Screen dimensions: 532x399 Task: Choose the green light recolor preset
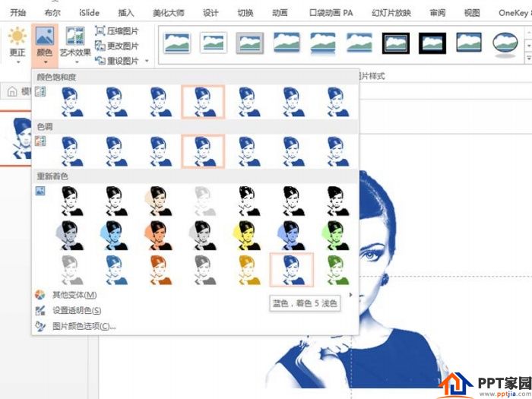pyautogui.click(x=337, y=270)
